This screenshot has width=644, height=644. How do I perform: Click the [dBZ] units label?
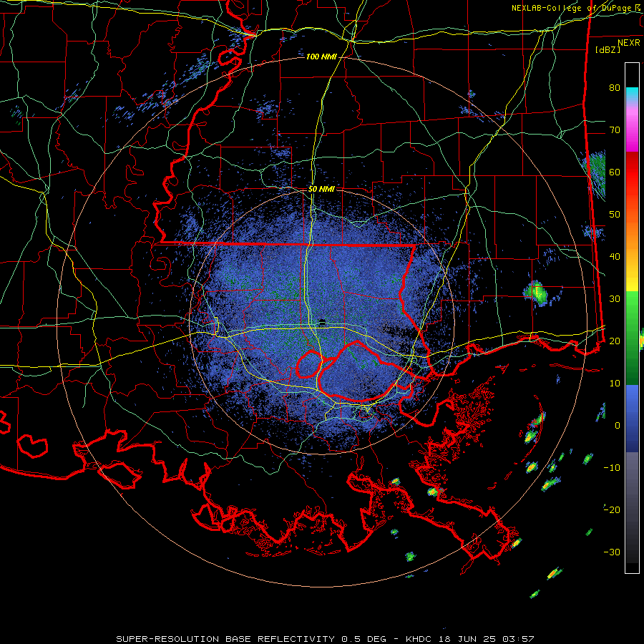[x=608, y=49]
